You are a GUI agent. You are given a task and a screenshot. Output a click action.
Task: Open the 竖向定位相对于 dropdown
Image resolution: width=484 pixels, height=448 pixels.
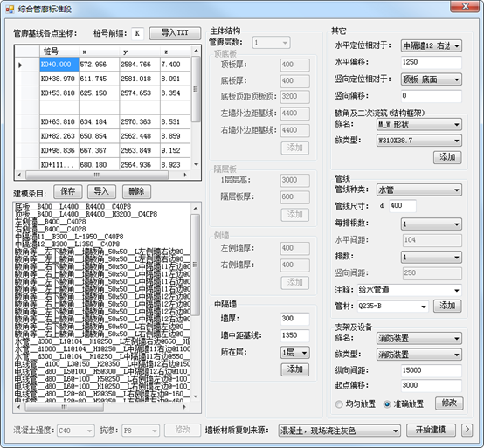432,79
